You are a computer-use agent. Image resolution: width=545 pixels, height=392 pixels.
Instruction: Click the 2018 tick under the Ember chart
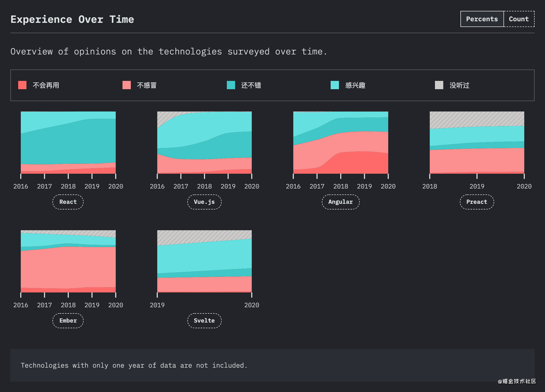(x=68, y=305)
